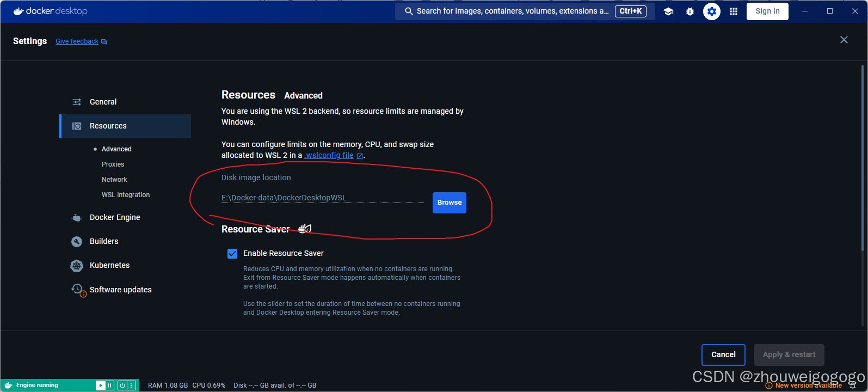Select the Resources settings section
Screen dimensions: 868x392
[125, 126]
